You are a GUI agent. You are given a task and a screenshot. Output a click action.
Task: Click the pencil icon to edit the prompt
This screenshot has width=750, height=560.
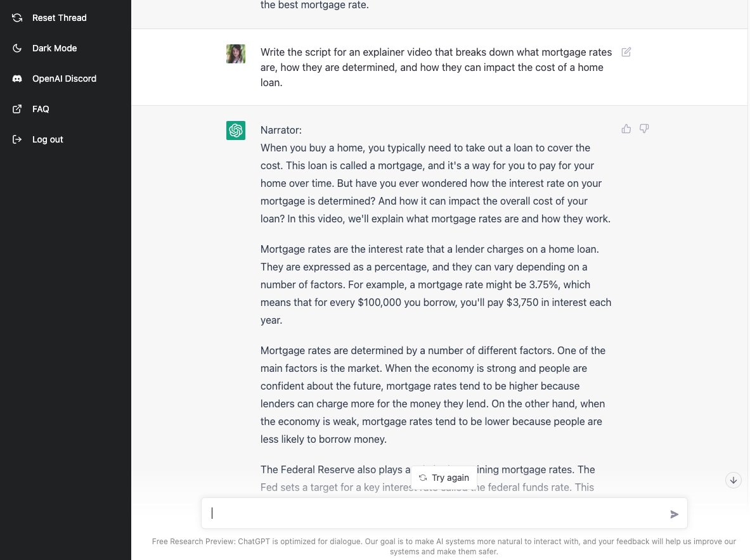tap(626, 52)
